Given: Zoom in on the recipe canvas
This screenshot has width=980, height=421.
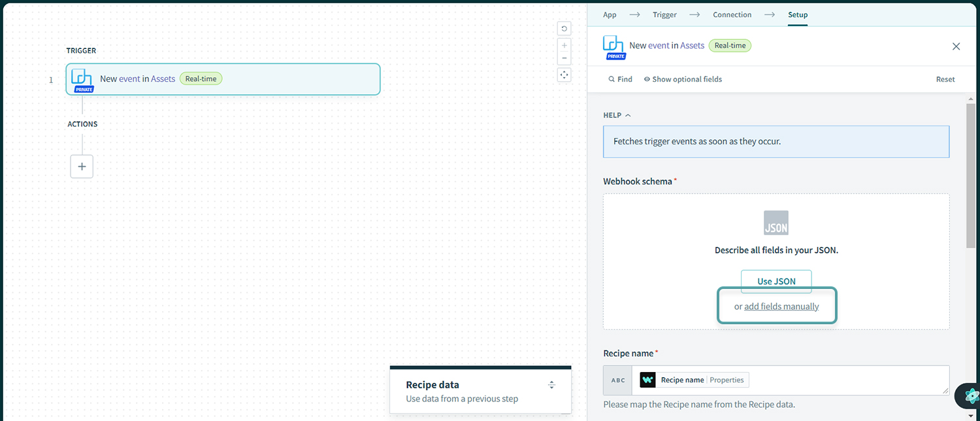Looking at the screenshot, I should pyautogui.click(x=564, y=45).
